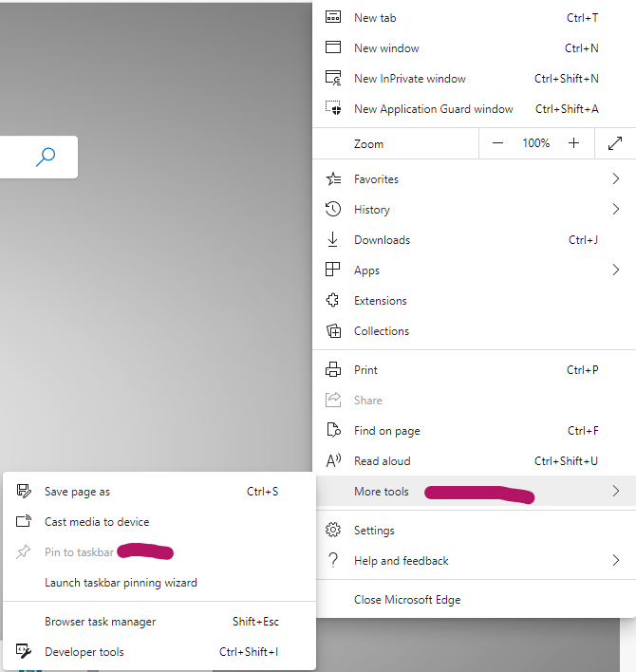Click the Read aloud icon
Viewport: 636px width, 672px height.
point(333,460)
